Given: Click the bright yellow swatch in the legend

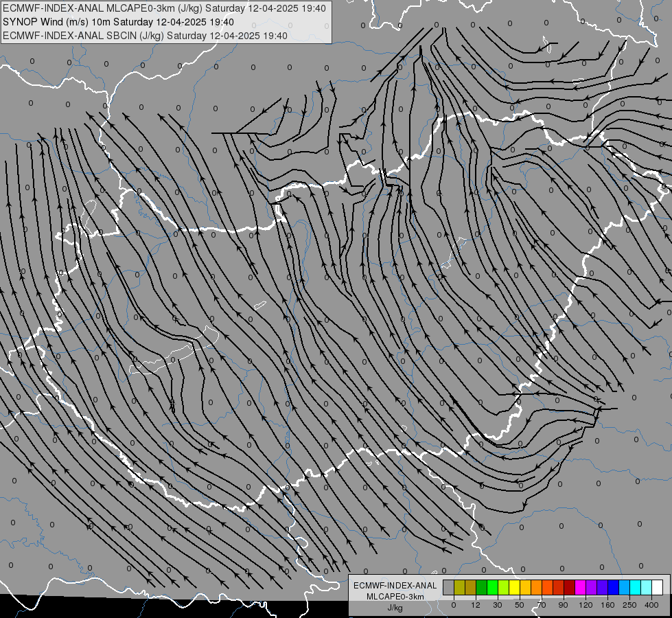Looking at the screenshot, I should click(x=514, y=587).
